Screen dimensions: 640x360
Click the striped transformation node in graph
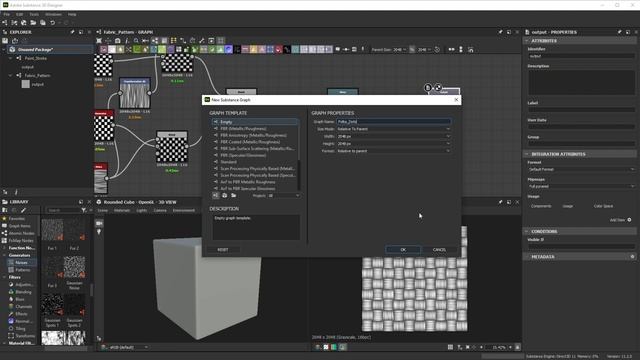click(135, 93)
